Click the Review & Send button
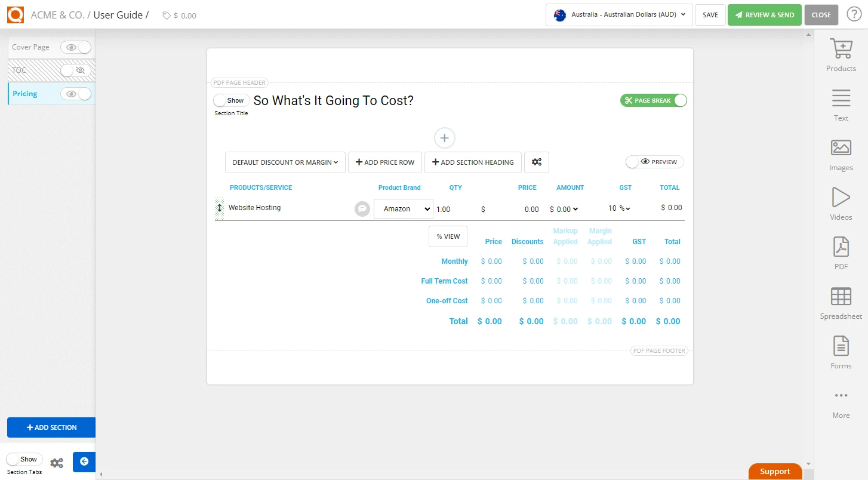 point(764,15)
